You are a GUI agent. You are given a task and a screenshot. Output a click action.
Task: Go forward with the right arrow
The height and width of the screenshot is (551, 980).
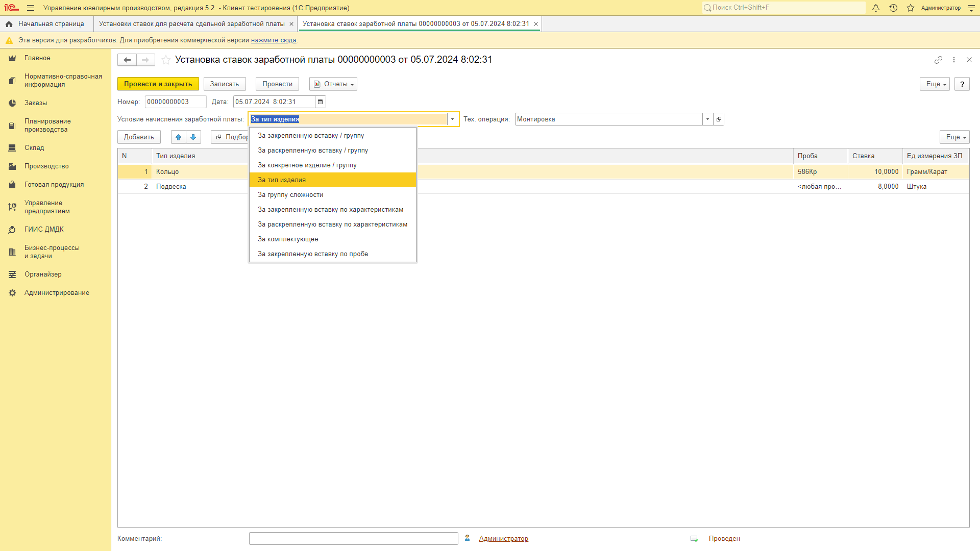coord(145,60)
